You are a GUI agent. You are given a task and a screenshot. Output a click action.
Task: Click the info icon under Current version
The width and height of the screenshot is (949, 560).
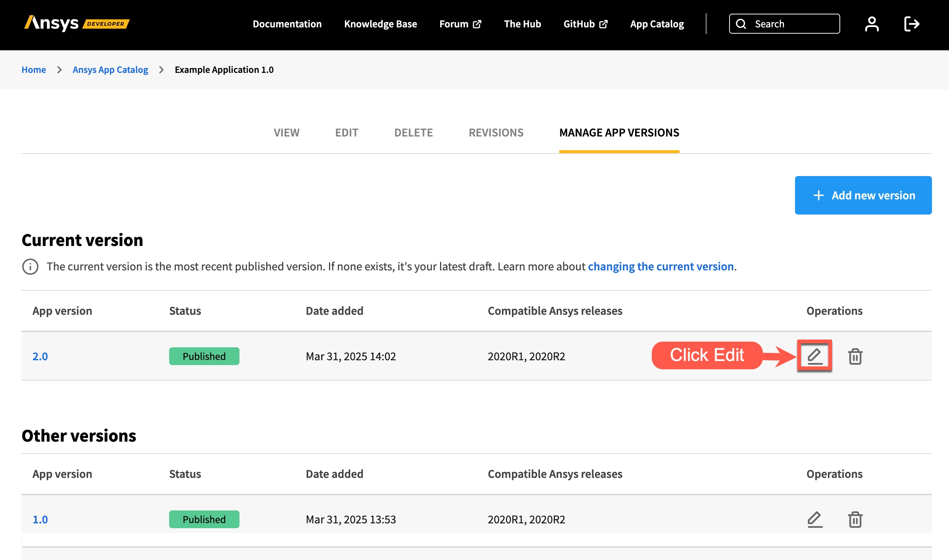(x=30, y=267)
